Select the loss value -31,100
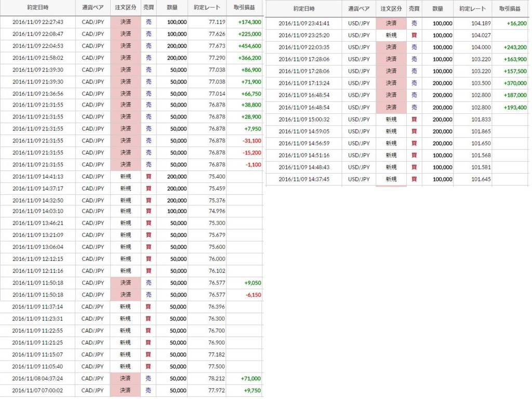 (252, 141)
